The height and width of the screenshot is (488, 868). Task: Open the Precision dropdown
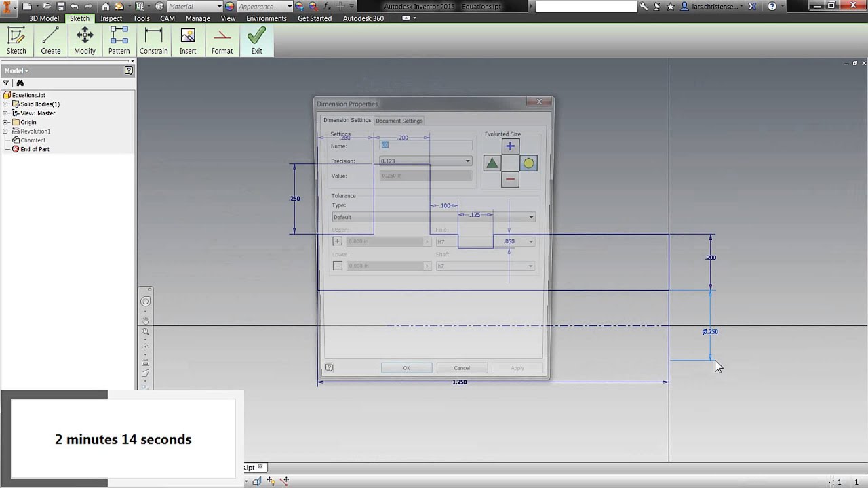[425, 161]
